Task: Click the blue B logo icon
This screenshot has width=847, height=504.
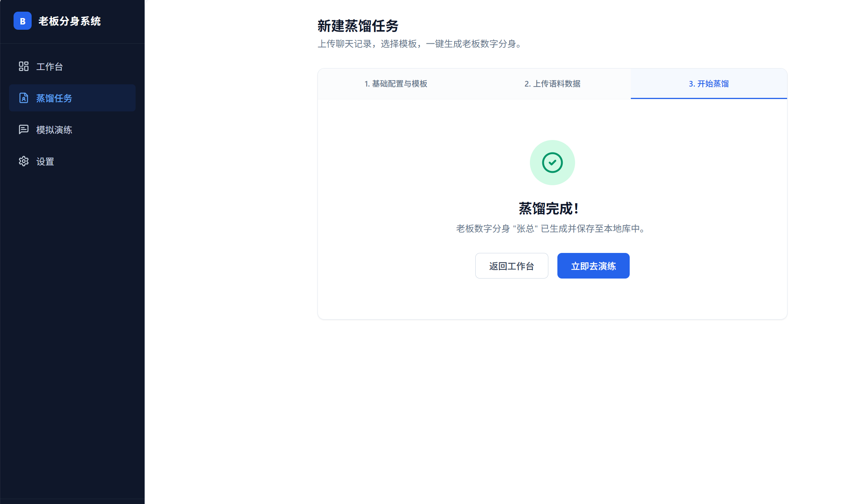Action: click(23, 21)
